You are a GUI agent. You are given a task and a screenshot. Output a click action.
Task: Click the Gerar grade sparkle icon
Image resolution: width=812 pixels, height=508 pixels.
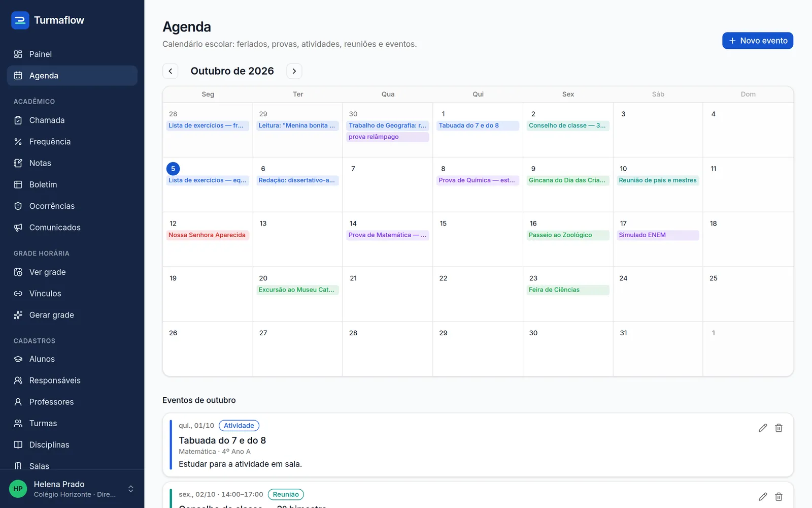(x=18, y=315)
